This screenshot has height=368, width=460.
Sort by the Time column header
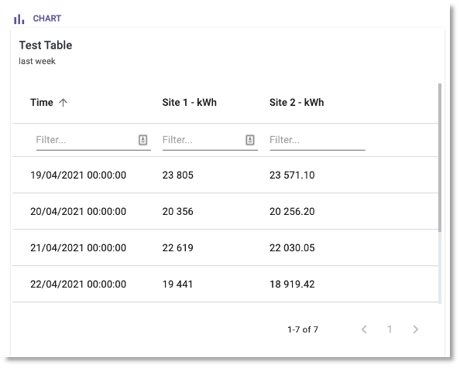pyautogui.click(x=42, y=103)
